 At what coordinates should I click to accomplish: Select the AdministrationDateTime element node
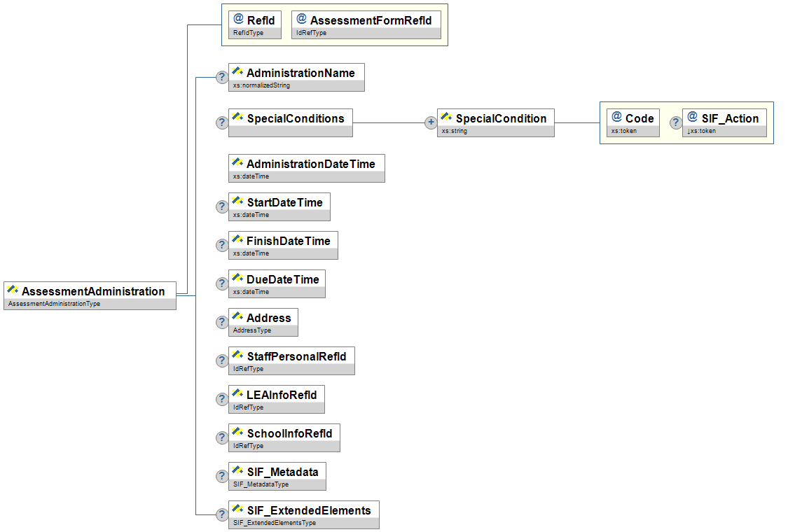coord(307,168)
